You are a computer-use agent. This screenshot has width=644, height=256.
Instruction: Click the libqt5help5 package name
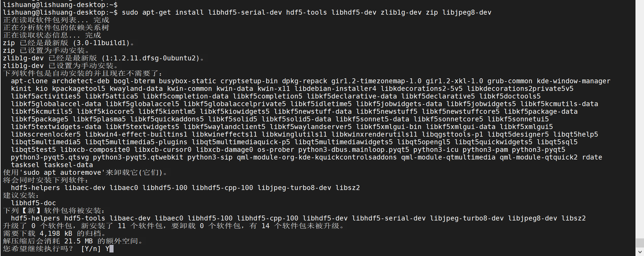point(576,134)
